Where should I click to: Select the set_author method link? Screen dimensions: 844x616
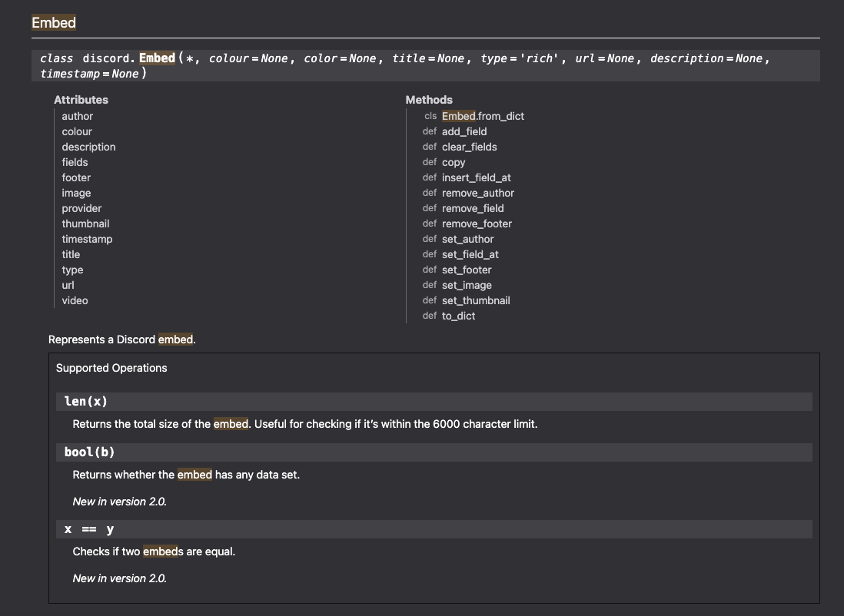(468, 239)
